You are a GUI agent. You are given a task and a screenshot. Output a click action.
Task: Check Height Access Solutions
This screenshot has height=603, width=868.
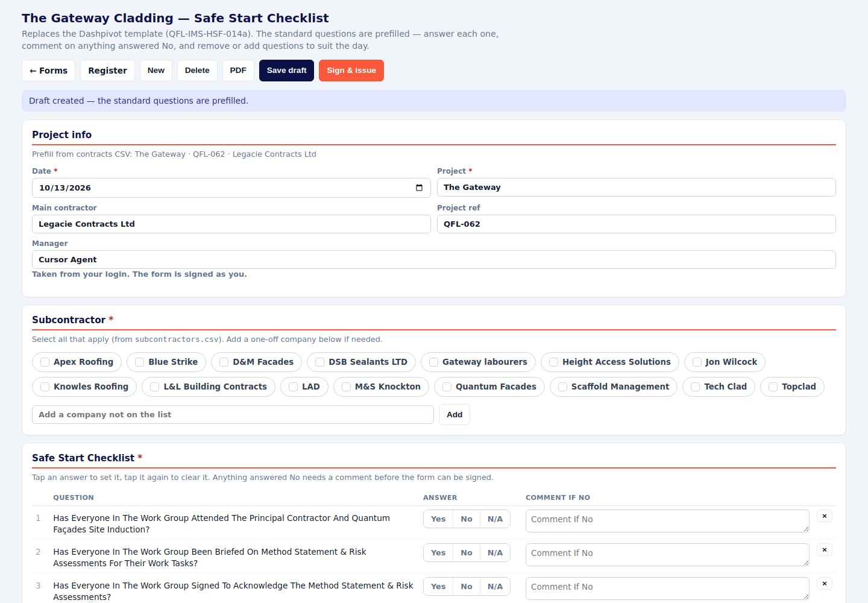[x=554, y=362]
